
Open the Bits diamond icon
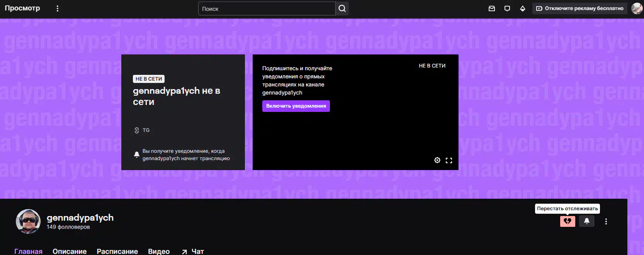click(523, 8)
